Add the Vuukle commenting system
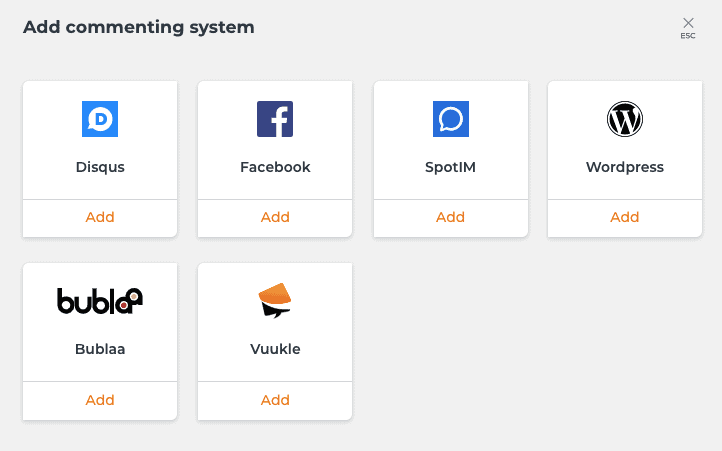This screenshot has width=722, height=451. 275,400
